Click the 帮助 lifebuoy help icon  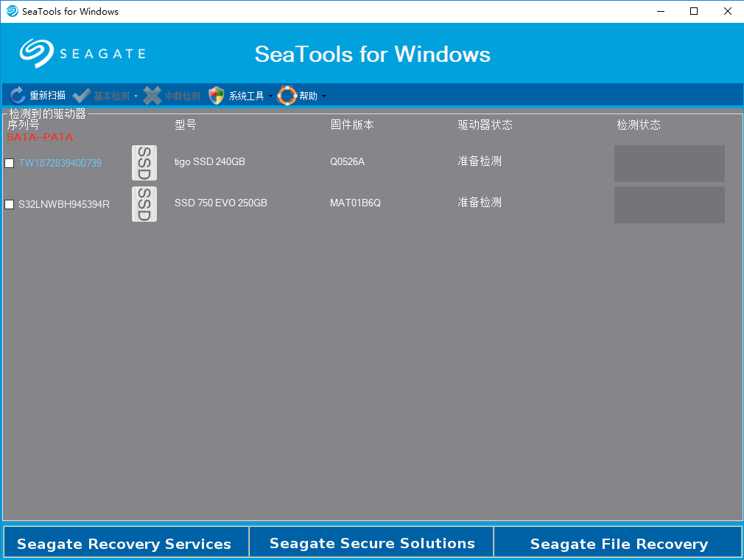coord(287,95)
